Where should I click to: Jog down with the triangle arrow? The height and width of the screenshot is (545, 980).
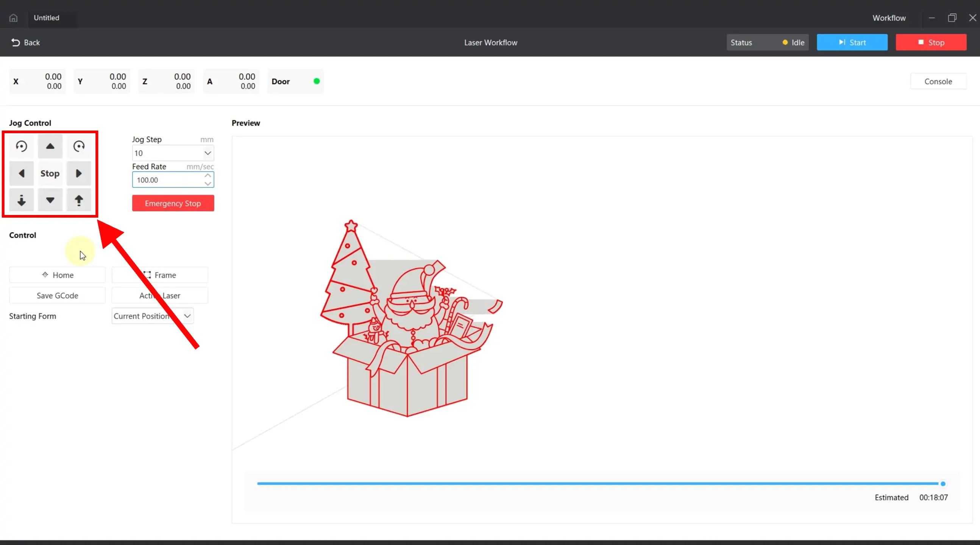click(50, 200)
